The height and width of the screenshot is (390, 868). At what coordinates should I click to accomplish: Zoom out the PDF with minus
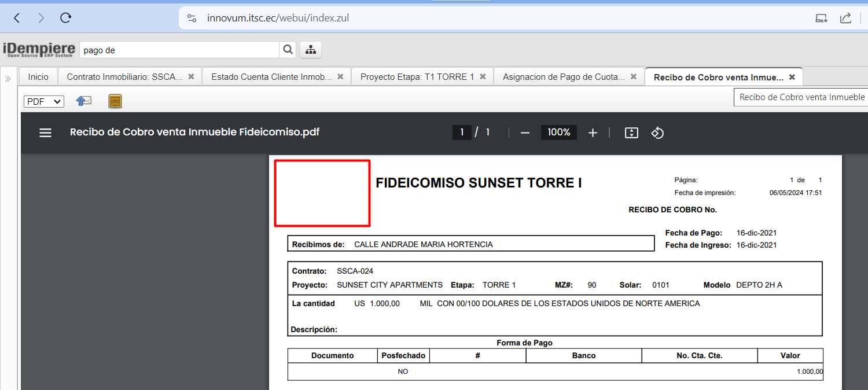[x=525, y=133]
